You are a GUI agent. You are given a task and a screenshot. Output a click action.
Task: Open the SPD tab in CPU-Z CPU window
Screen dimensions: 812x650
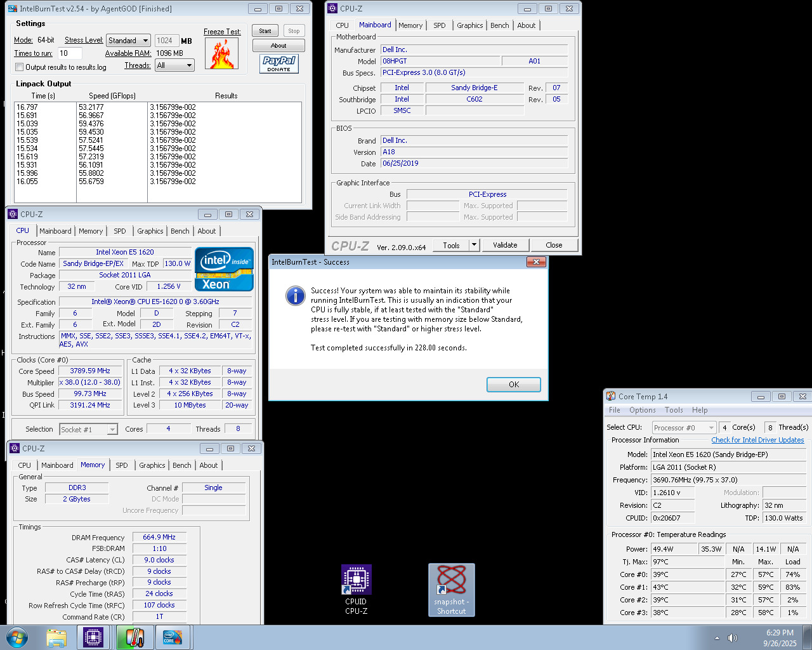[x=120, y=231]
